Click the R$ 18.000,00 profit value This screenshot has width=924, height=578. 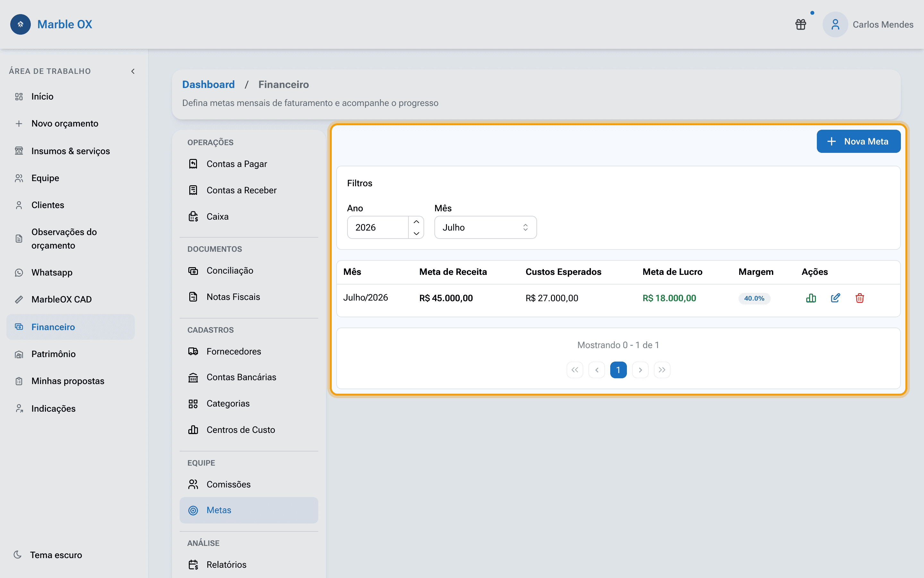coord(669,298)
